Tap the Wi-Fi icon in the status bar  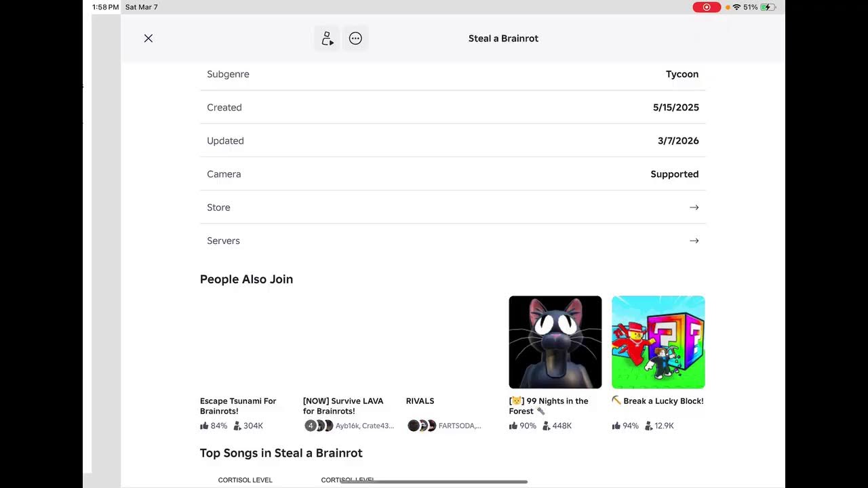point(736,7)
